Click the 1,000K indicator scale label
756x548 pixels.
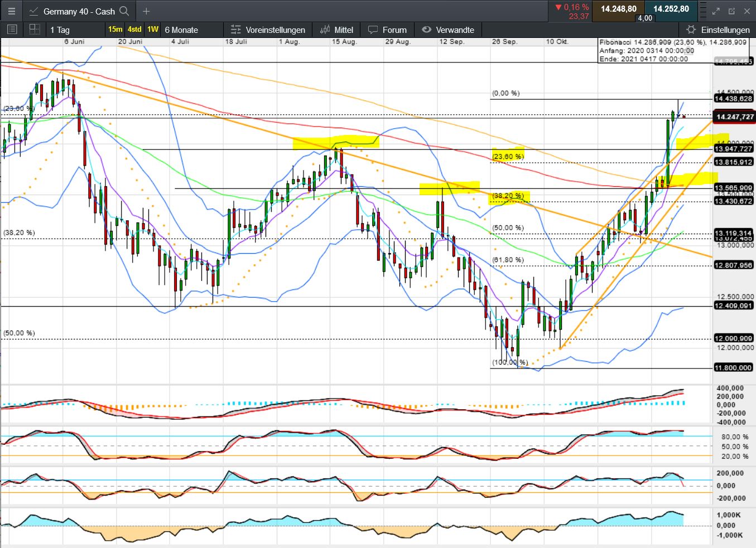[729, 515]
